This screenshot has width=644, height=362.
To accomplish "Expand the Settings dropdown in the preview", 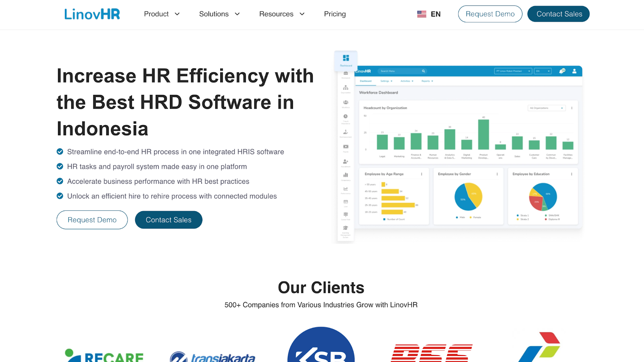I will (x=386, y=81).
